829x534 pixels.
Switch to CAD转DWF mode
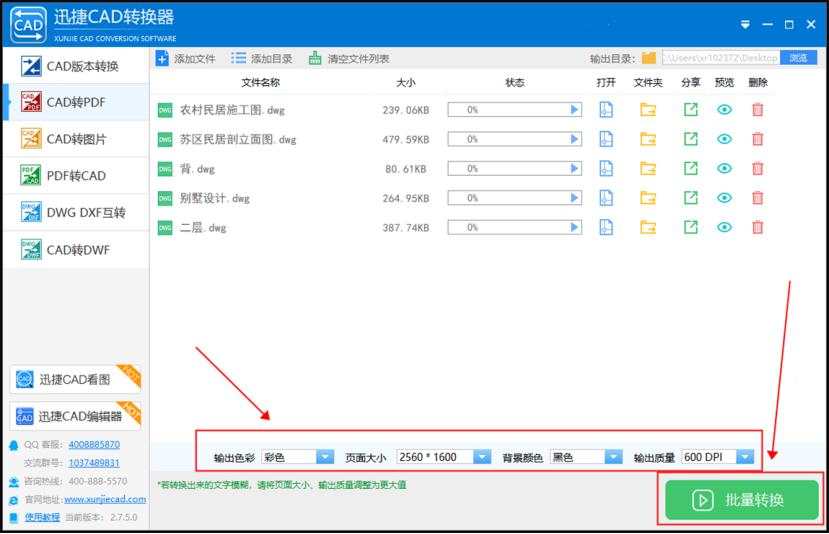pyautogui.click(x=76, y=250)
